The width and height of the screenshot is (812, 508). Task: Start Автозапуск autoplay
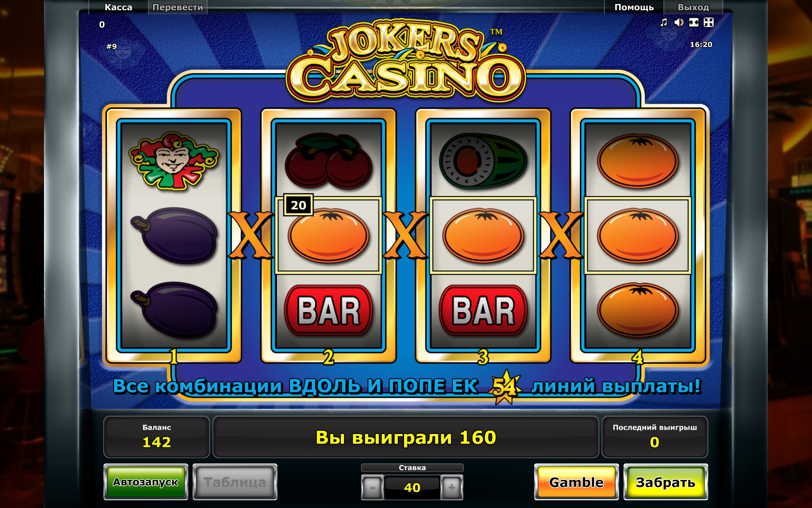pyautogui.click(x=145, y=482)
